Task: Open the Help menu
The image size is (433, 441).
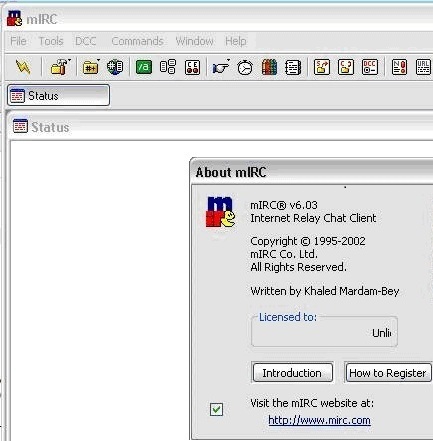Action: click(x=236, y=41)
